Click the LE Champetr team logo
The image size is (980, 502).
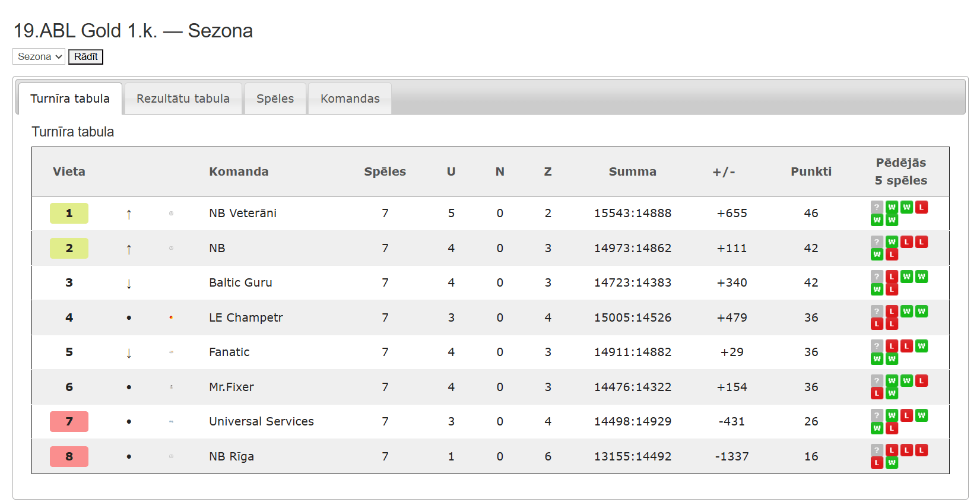[171, 317]
